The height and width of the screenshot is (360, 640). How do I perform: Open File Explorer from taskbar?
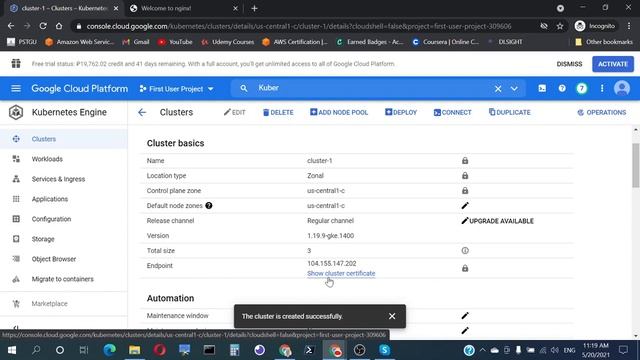pos(135,350)
